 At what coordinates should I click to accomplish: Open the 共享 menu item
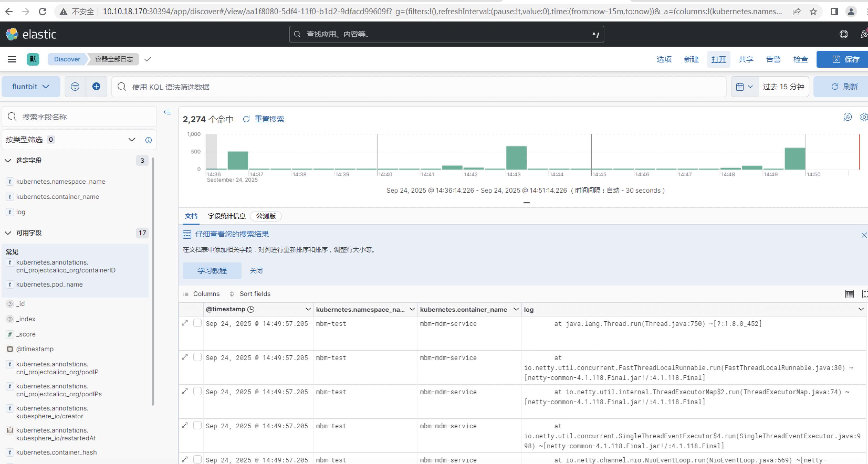(x=746, y=59)
